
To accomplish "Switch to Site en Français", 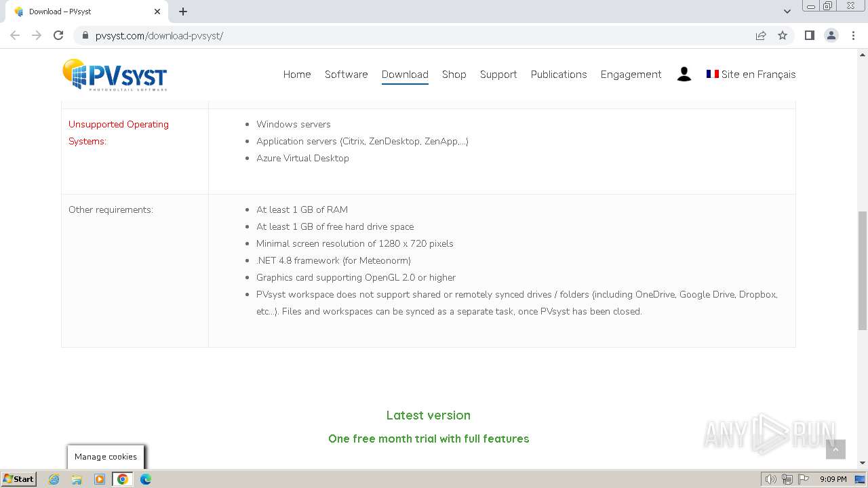I will coord(751,75).
